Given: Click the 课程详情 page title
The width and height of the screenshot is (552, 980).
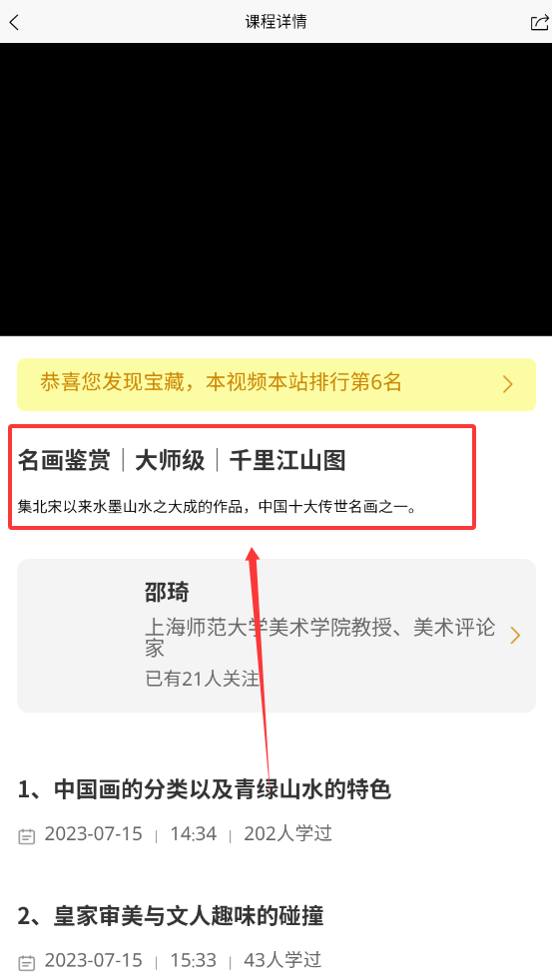Looking at the screenshot, I should [276, 22].
